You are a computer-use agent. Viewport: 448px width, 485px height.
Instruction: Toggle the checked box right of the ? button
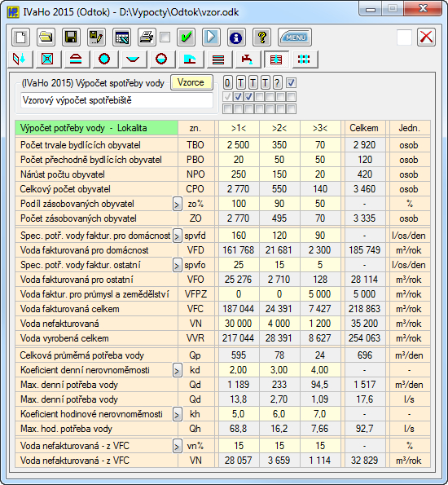[x=291, y=83]
